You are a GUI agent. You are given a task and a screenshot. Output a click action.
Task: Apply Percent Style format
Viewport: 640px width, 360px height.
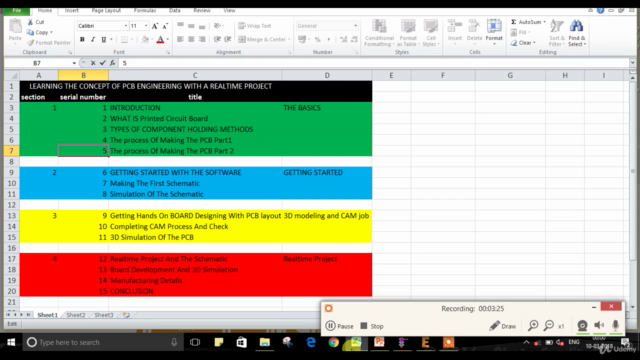pos(317,39)
